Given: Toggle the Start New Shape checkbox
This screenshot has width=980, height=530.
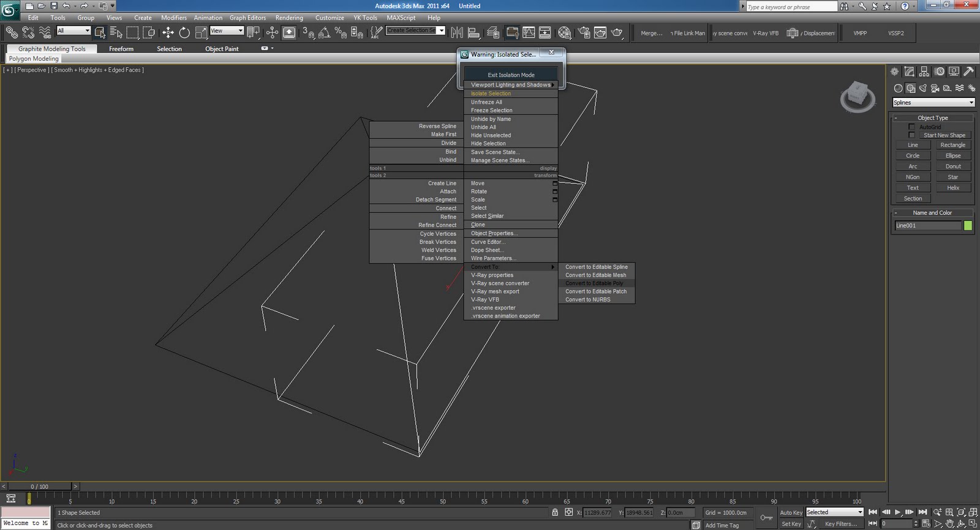Looking at the screenshot, I should pos(911,135).
